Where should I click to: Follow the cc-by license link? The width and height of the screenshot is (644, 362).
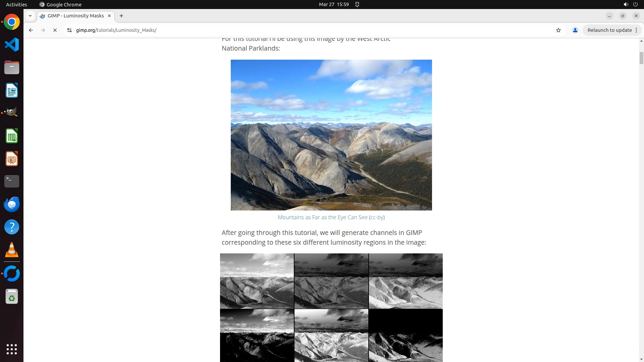pos(377,217)
